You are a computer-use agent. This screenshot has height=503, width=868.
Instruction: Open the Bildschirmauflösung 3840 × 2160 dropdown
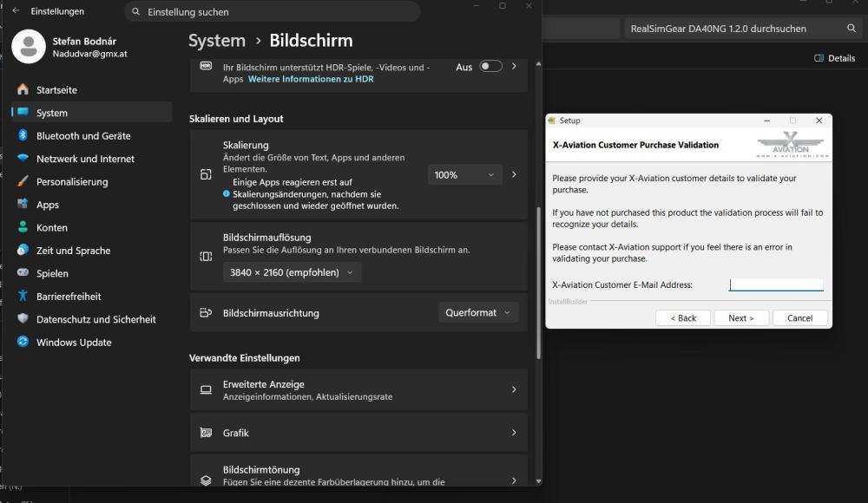(x=292, y=272)
